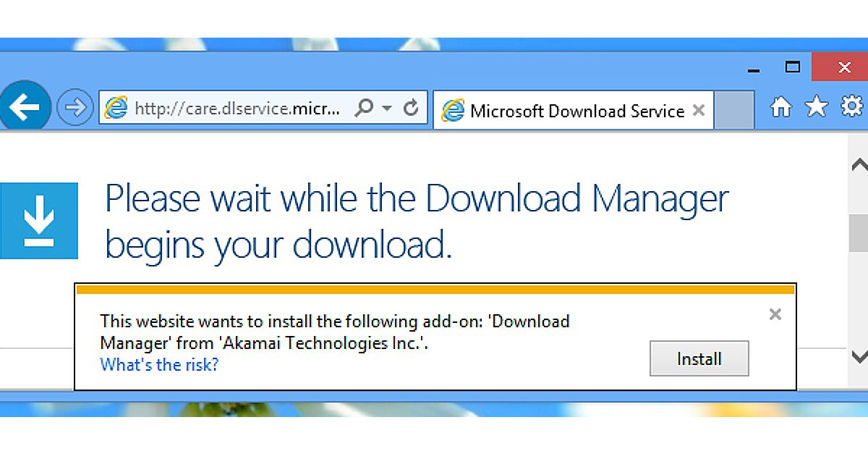Open favorites using the star icon
This screenshot has width=868, height=454.
pos(816,106)
